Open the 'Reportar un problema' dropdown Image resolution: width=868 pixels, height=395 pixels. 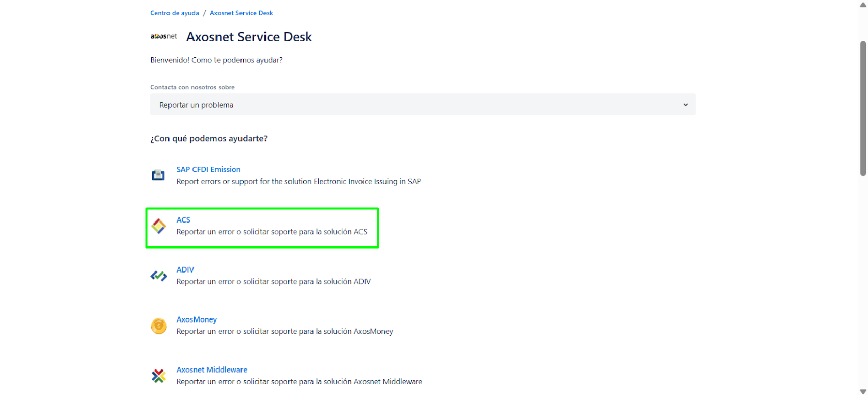(422, 105)
